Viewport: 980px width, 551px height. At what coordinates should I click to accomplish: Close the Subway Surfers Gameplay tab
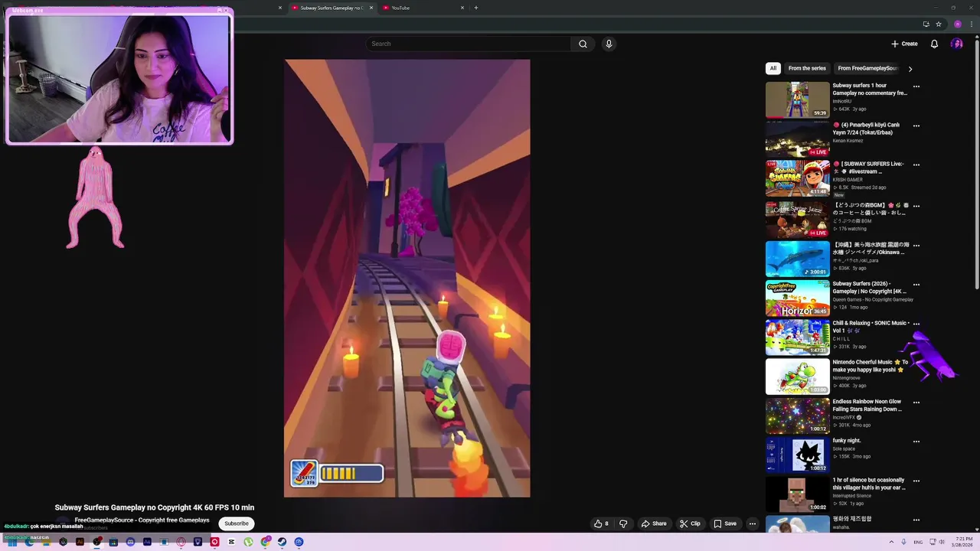371,8
